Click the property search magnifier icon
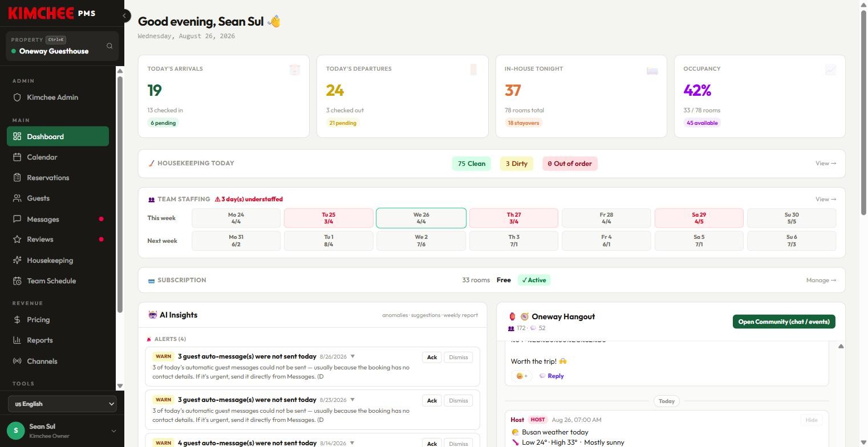 [x=109, y=46]
